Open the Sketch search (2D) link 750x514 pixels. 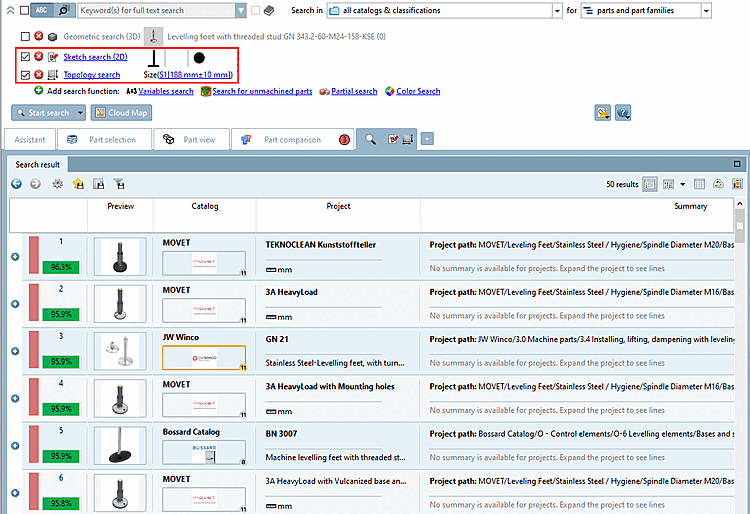tap(95, 57)
